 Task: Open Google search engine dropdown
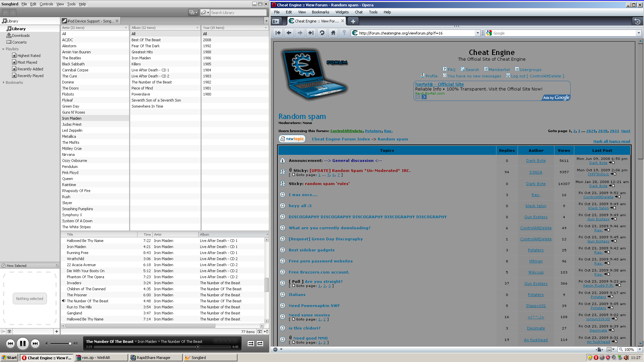coord(639,33)
